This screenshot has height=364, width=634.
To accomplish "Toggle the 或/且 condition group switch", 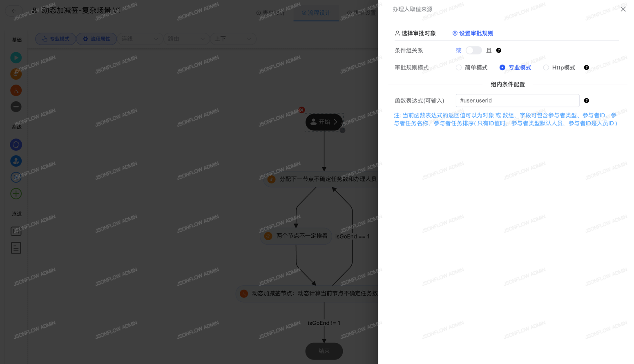I will 473,50.
